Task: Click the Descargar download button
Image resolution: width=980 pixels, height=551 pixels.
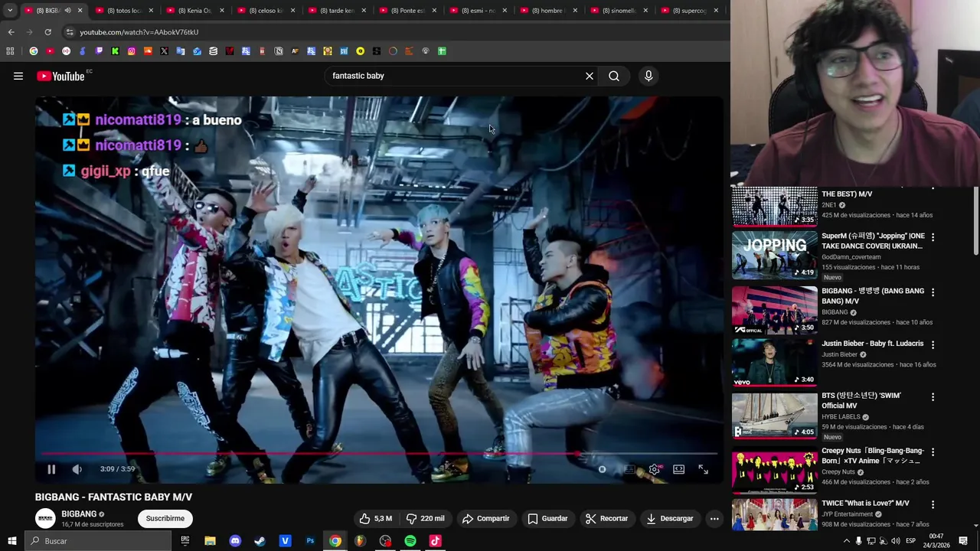Action: (x=669, y=518)
